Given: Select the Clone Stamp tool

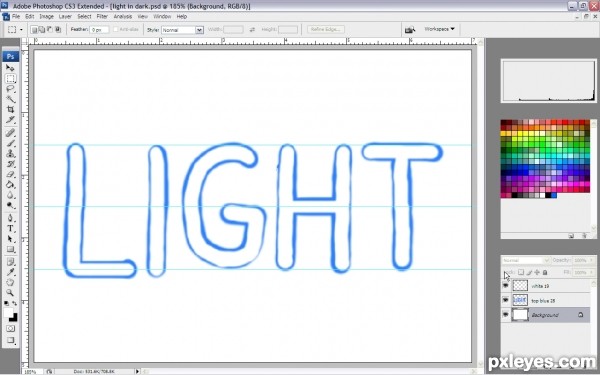Looking at the screenshot, I should 10,153.
